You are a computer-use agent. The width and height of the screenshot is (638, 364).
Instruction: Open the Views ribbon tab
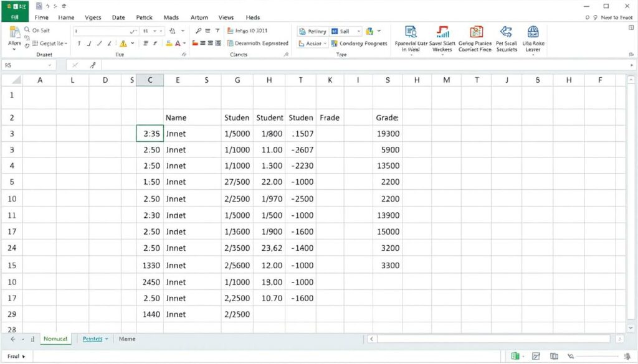pos(226,17)
